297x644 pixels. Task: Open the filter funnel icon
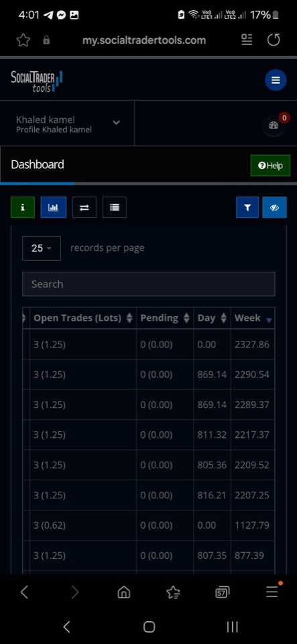(247, 207)
